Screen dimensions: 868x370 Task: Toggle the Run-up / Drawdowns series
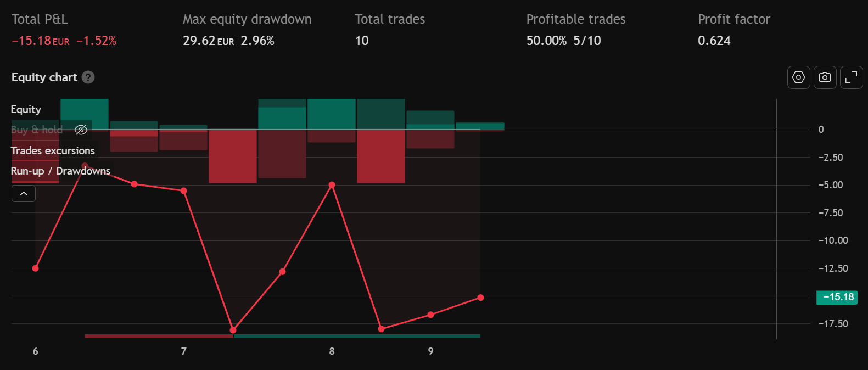point(60,171)
